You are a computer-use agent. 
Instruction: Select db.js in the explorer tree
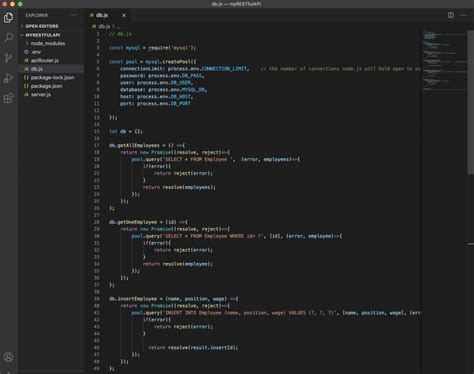click(x=52, y=69)
